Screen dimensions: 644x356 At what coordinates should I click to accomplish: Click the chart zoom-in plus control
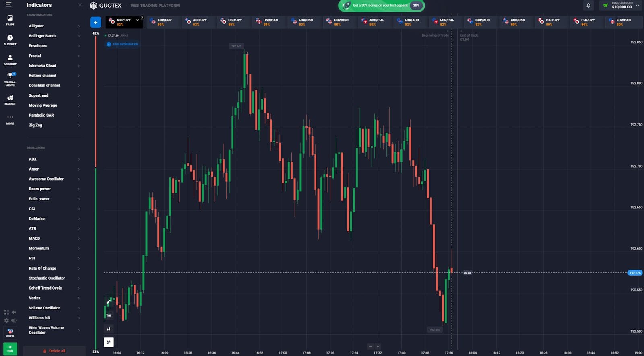[x=378, y=346]
